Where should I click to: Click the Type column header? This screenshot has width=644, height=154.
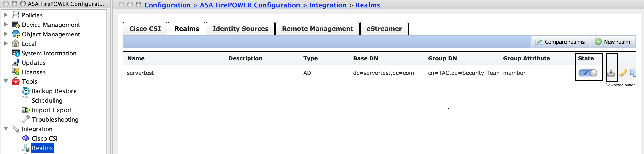tap(324, 58)
